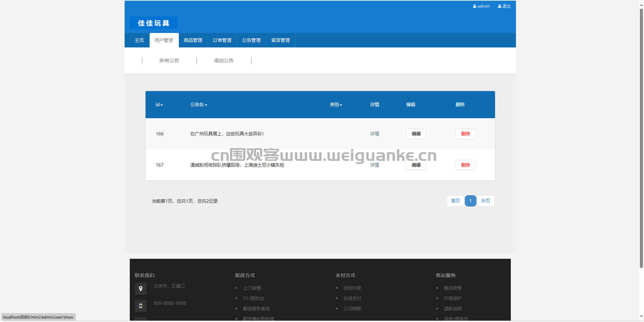Click the map pin address icon
This screenshot has height=322, width=644.
coord(141,289)
